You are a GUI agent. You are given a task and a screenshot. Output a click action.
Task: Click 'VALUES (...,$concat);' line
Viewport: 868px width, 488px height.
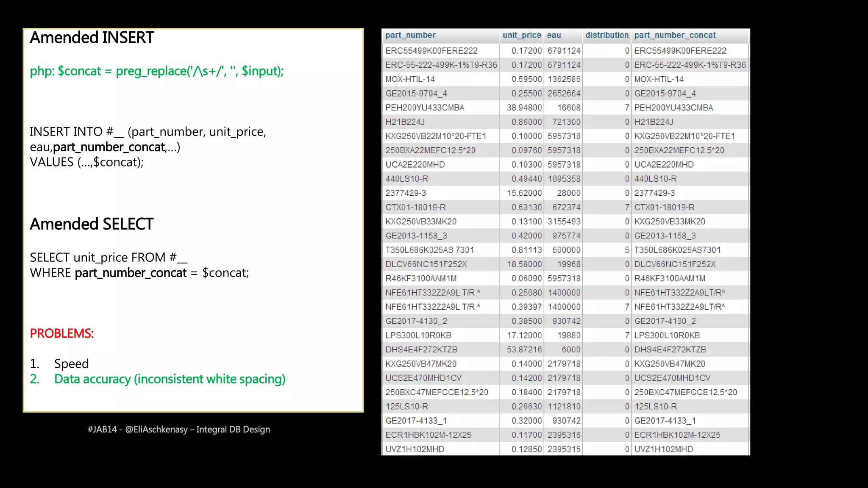point(86,162)
